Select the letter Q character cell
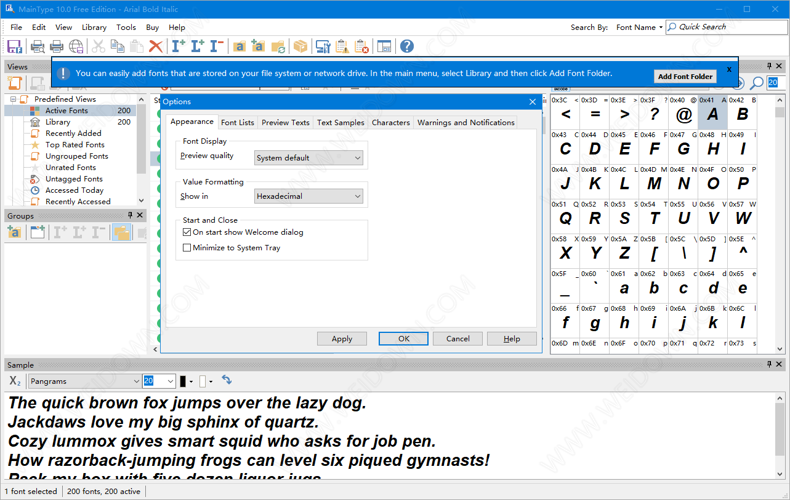This screenshot has width=790, height=500. pyautogui.click(x=565, y=215)
